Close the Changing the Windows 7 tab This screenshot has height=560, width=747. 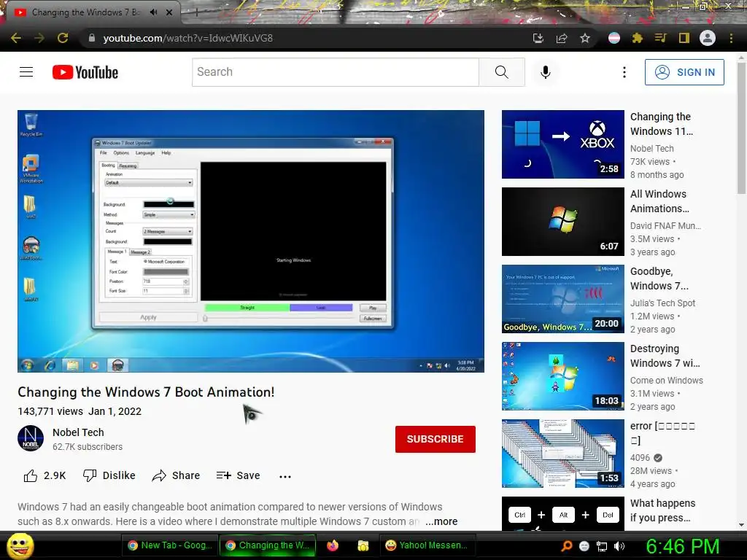169,12
